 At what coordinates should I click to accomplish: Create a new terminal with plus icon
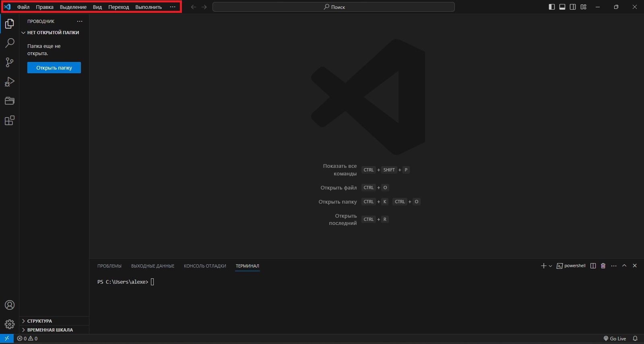[x=543, y=266]
